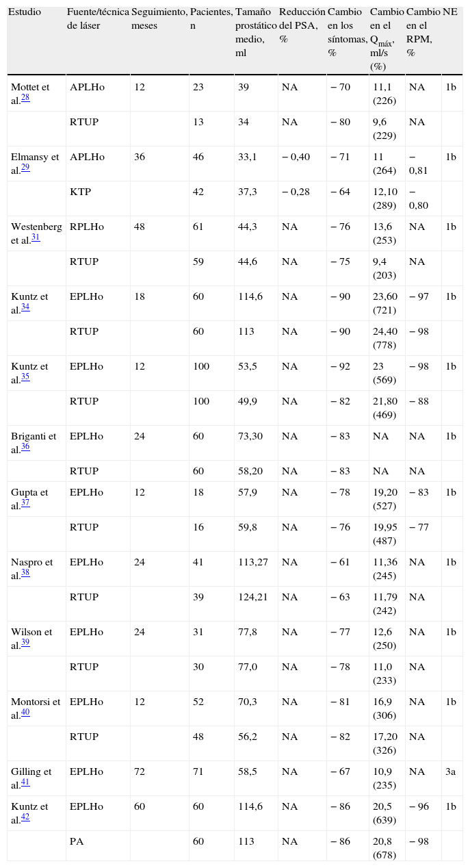The height and width of the screenshot is (868, 470).
Task: Click the KTP technique cell
Action: click(x=80, y=192)
